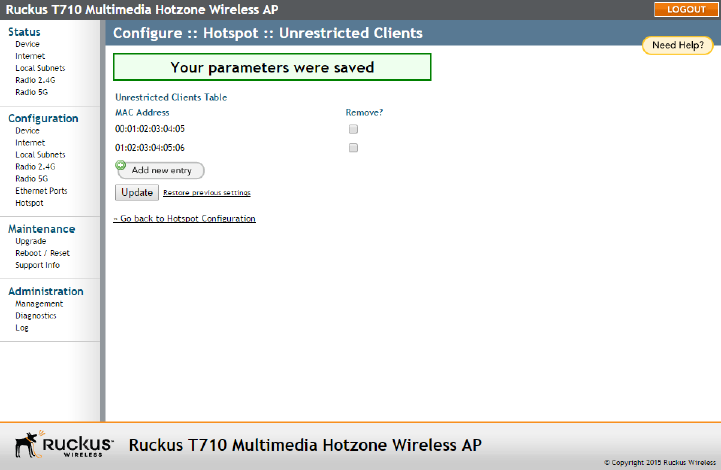This screenshot has height=470, width=721.
Task: Click the Configuration section heading
Action: point(43,118)
